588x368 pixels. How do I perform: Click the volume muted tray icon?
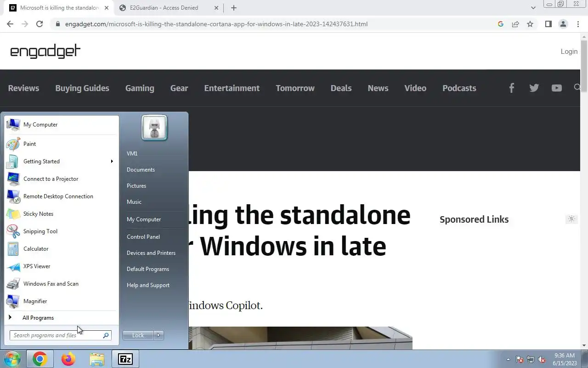coord(542,359)
